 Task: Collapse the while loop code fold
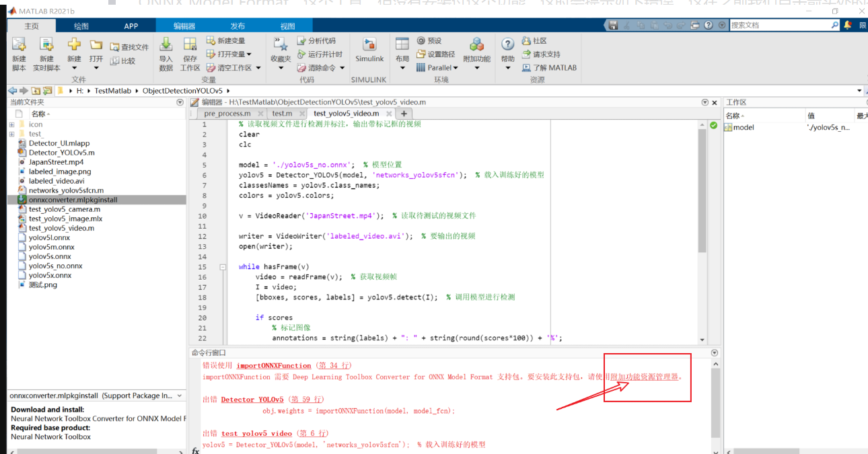click(x=222, y=266)
